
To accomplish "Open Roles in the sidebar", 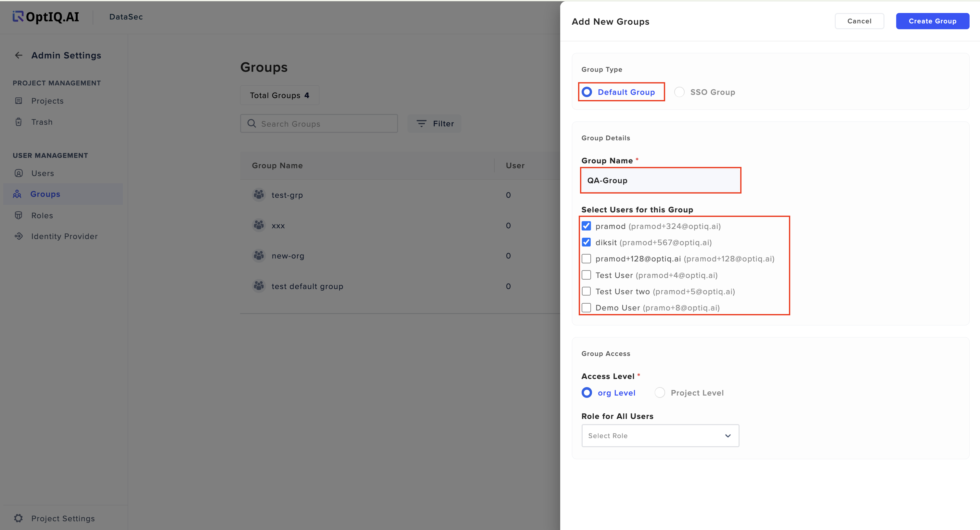I will (42, 216).
